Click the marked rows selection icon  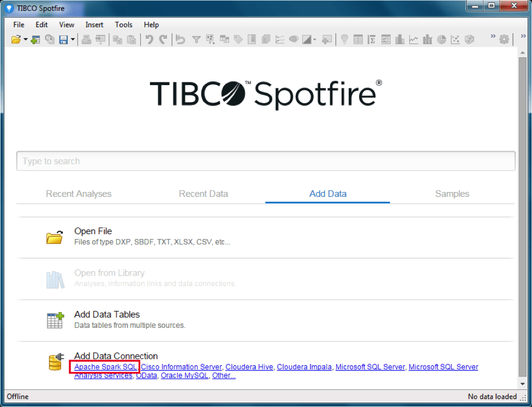(x=210, y=40)
